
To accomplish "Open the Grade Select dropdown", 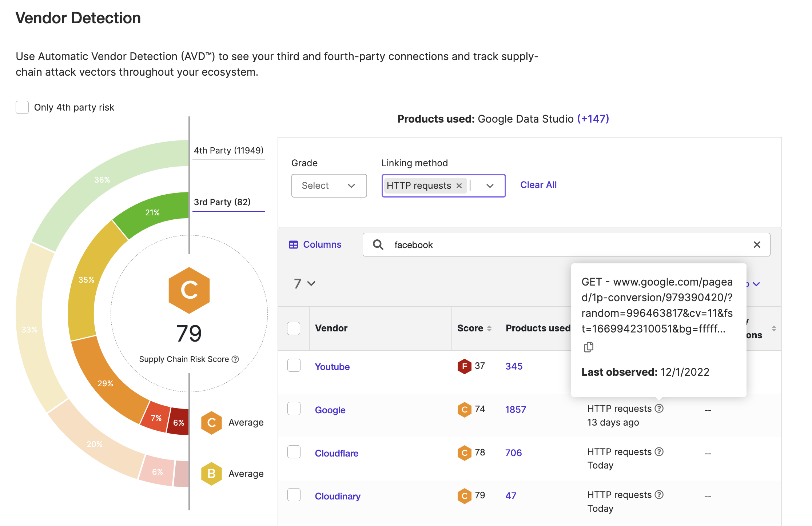I will 329,186.
